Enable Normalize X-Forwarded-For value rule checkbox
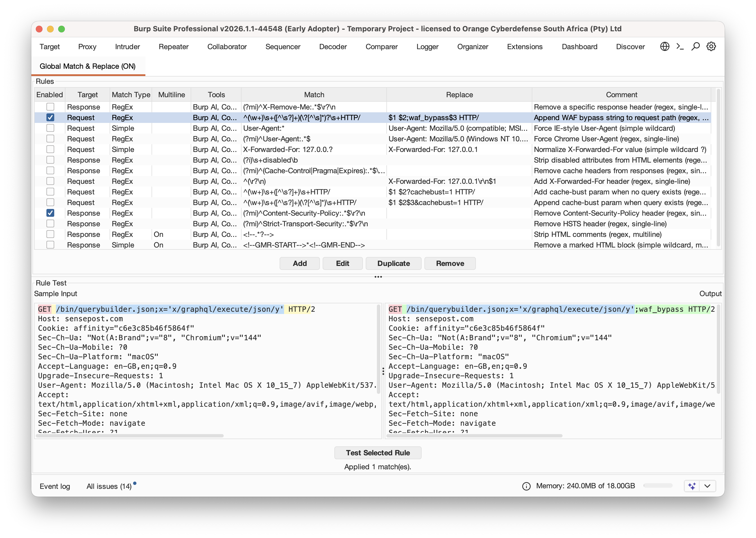 [x=50, y=149]
